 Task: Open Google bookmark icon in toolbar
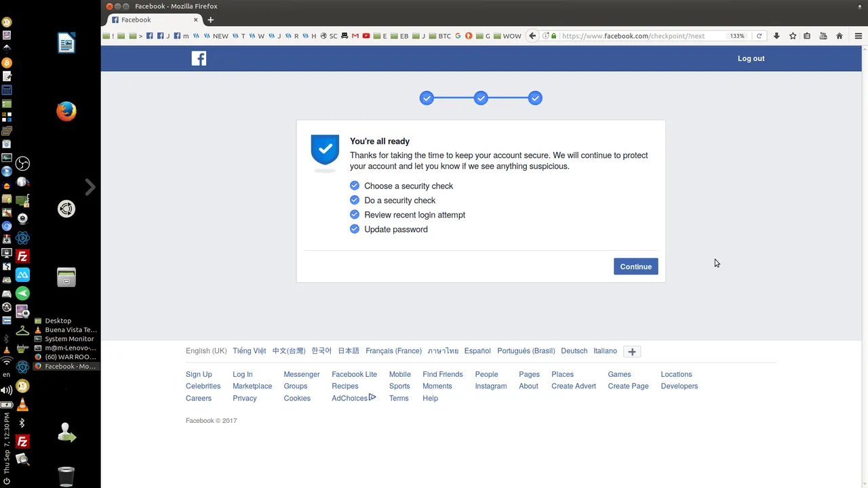(x=458, y=36)
